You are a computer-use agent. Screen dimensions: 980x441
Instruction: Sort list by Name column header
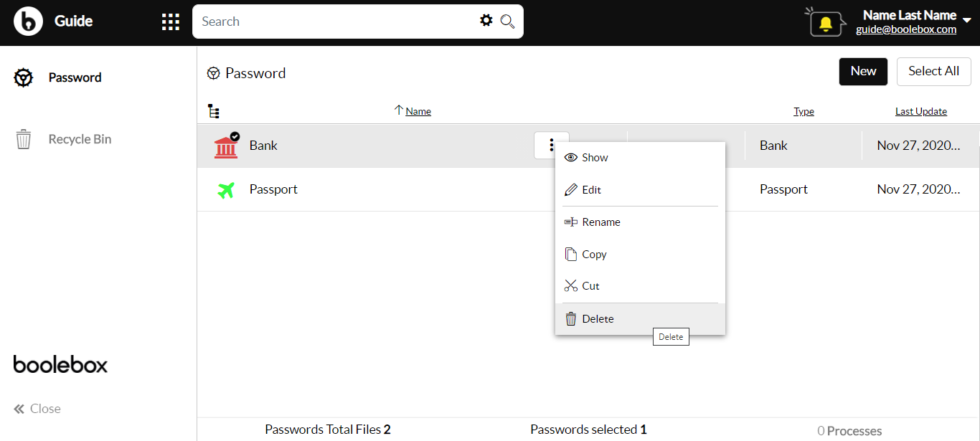pos(418,111)
